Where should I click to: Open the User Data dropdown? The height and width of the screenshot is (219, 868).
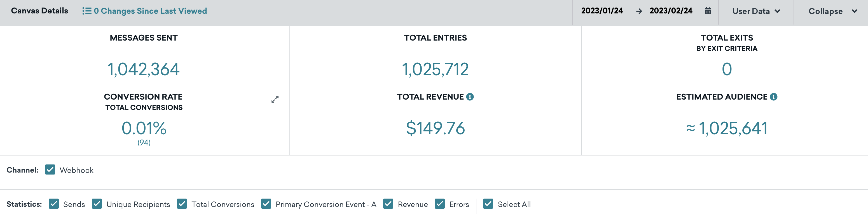tap(756, 11)
